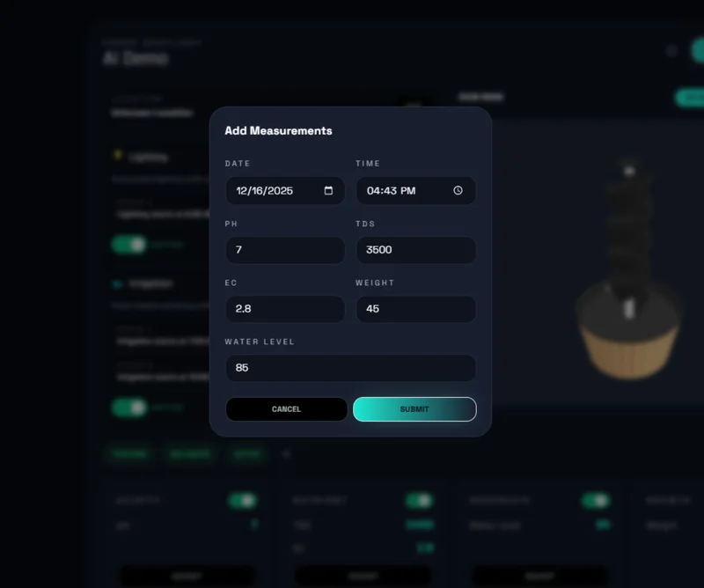
Task: Select the first green filter pill below the modal
Action: (129, 454)
